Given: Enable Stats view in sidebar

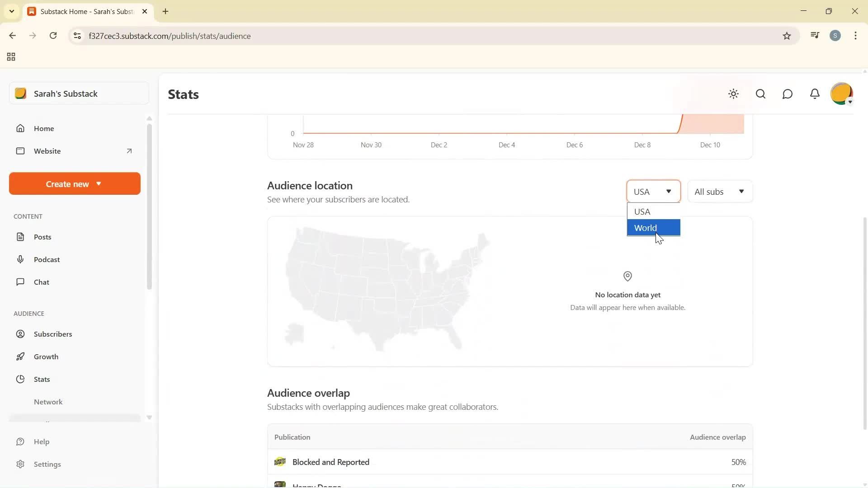Looking at the screenshot, I should point(41,379).
